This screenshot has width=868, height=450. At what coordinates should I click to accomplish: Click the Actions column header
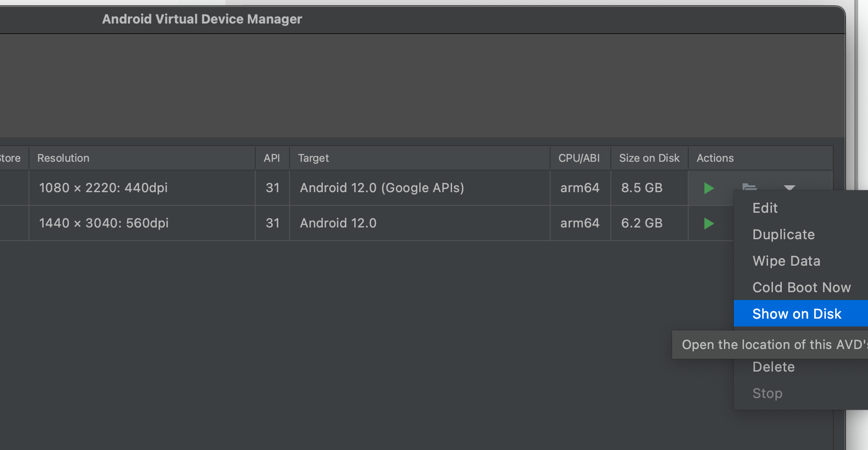coord(715,158)
